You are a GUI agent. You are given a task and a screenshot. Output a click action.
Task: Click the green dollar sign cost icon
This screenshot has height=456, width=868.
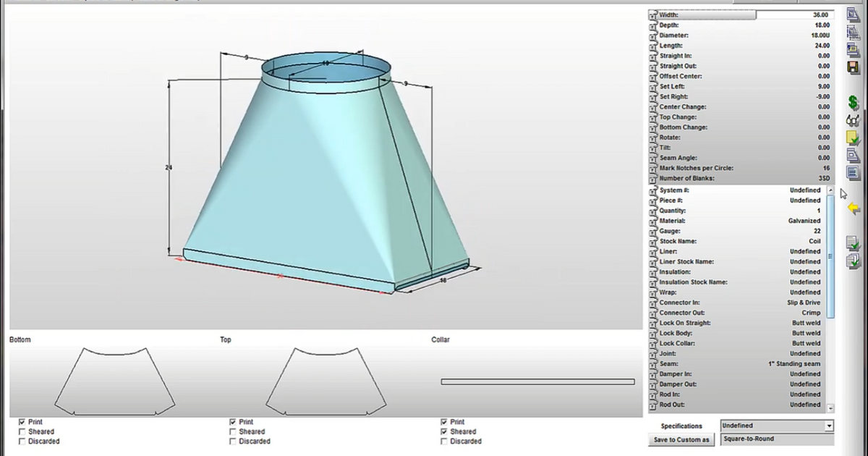(854, 104)
